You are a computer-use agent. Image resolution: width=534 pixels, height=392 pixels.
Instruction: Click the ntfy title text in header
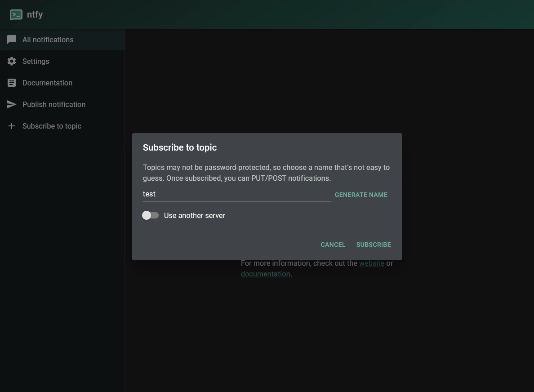click(35, 14)
